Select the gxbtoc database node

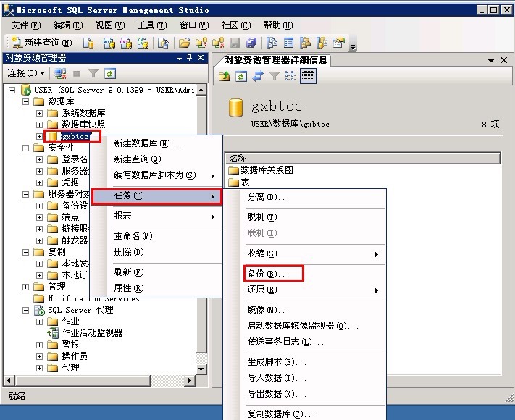pos(75,136)
